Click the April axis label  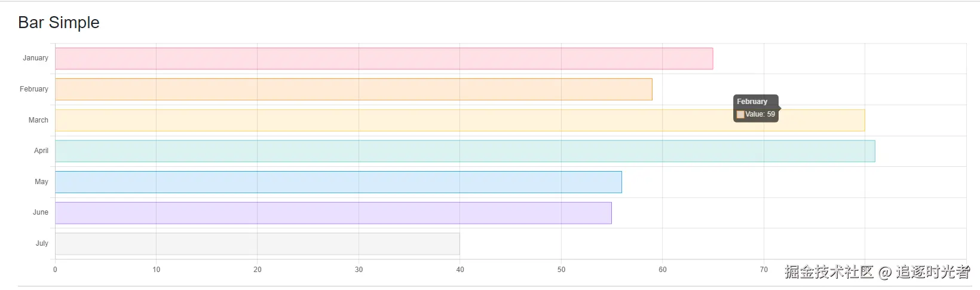41,151
